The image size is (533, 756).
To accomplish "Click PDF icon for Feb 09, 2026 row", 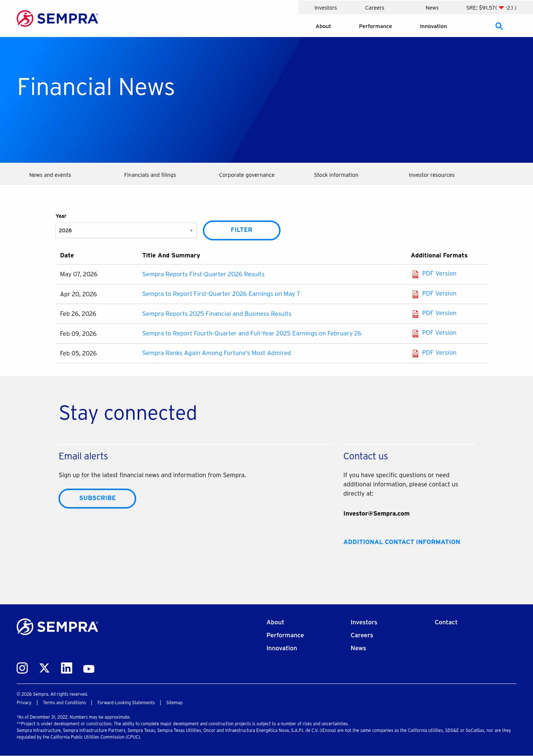I will click(x=415, y=334).
